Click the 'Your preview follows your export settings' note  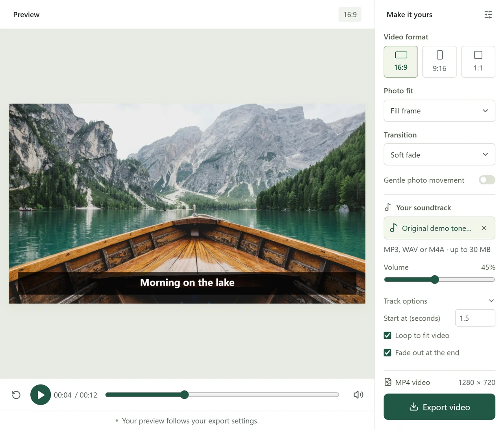[191, 421]
